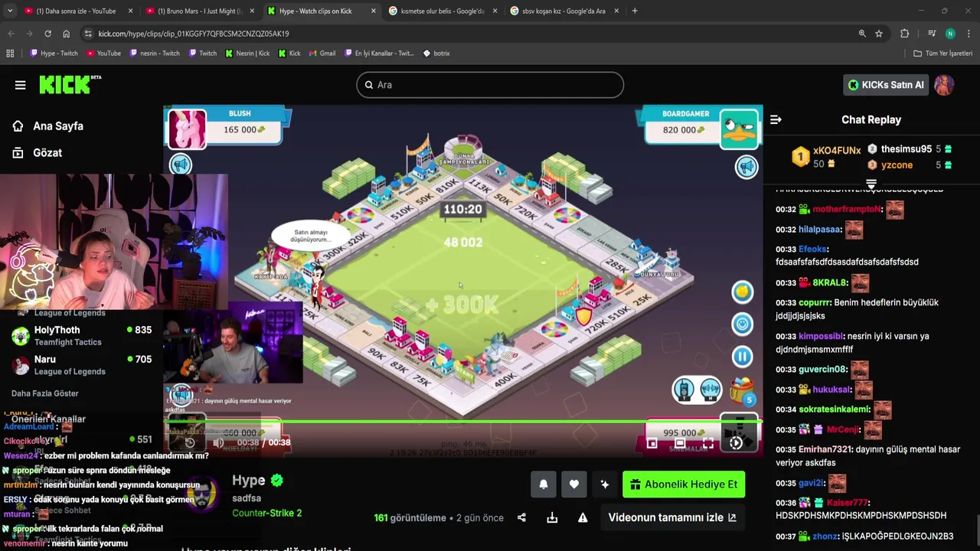980x551 pixels.
Task: Open the browser extensions menu
Action: click(904, 34)
